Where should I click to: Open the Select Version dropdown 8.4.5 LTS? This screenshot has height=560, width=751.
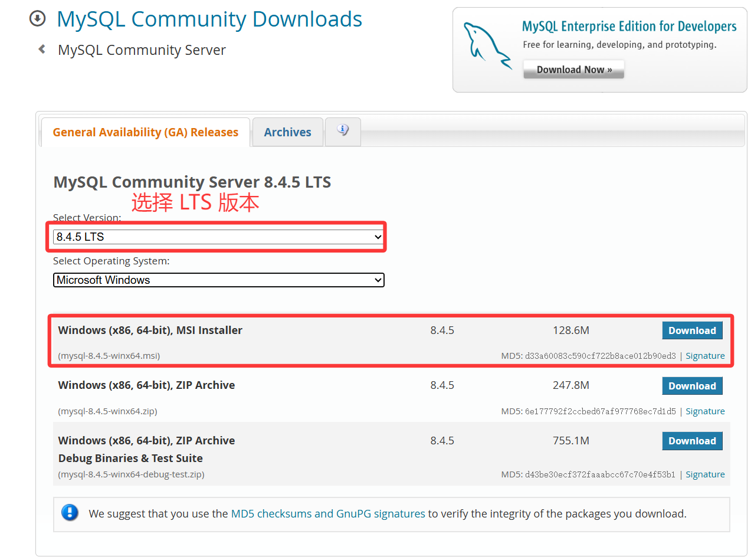[x=218, y=237]
